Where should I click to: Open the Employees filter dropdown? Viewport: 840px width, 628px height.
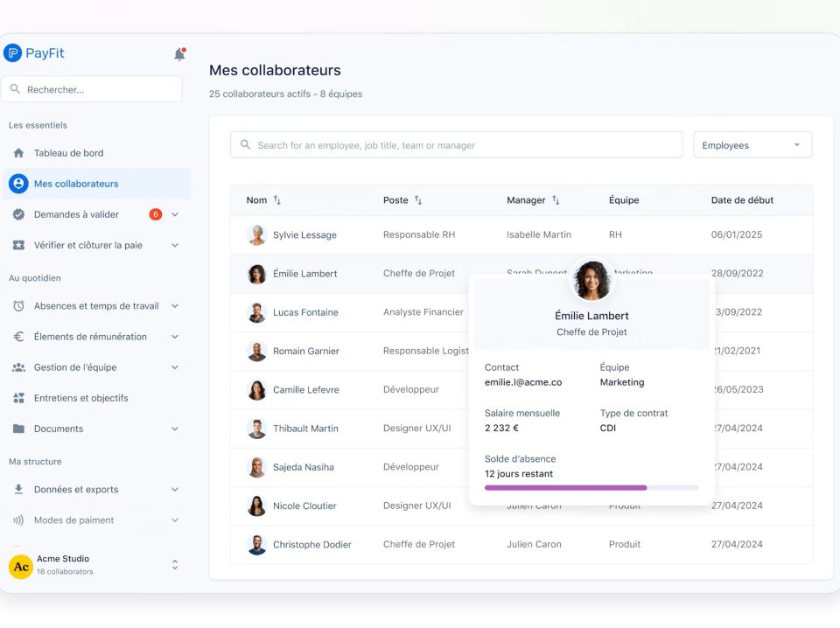tap(751, 144)
